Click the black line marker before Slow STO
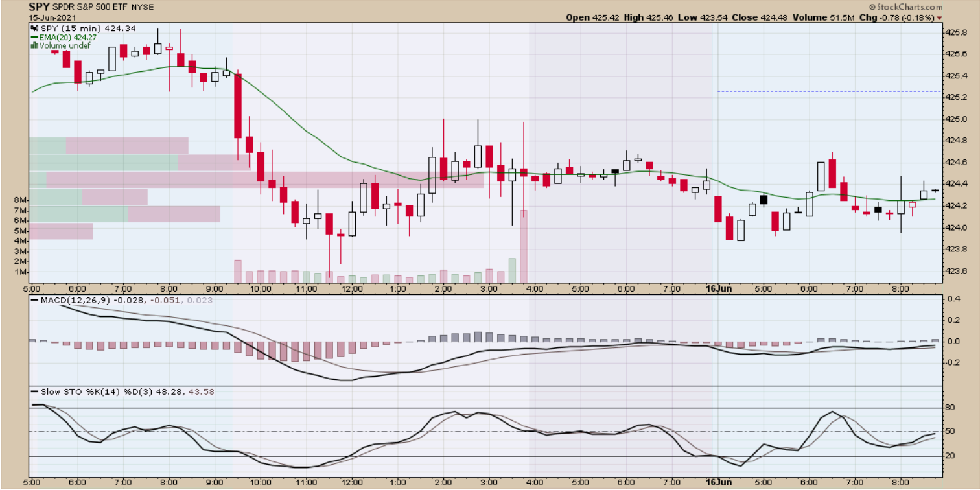Image resolution: width=980 pixels, height=490 pixels. point(34,391)
